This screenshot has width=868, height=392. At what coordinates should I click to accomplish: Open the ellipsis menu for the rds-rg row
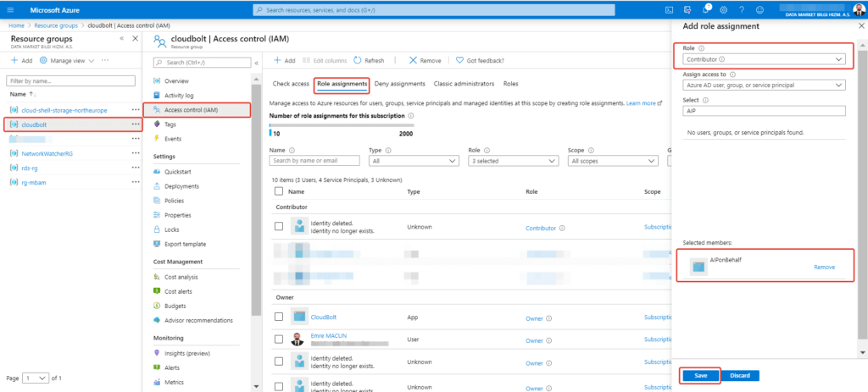[x=136, y=168]
